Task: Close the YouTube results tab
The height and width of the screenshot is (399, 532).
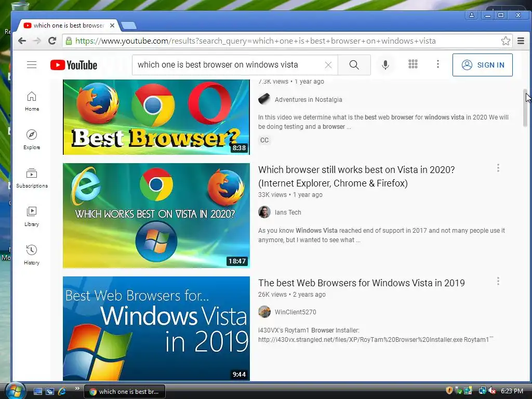Action: [x=112, y=25]
